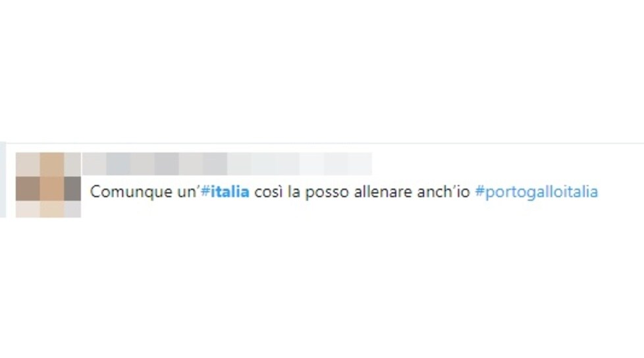Open the #italia hashtag link
This screenshot has height=358, width=644.
pos(225,192)
